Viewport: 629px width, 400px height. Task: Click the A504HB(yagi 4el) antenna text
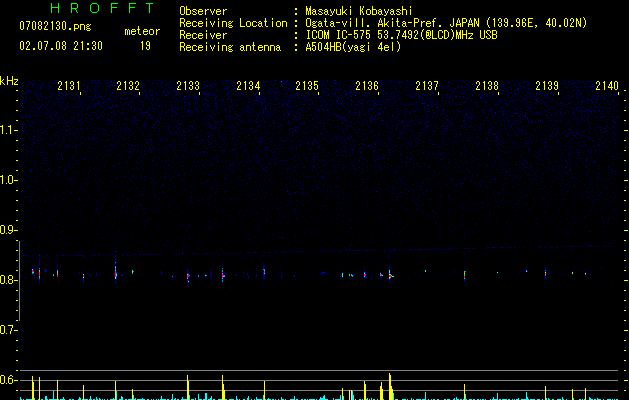click(x=353, y=47)
